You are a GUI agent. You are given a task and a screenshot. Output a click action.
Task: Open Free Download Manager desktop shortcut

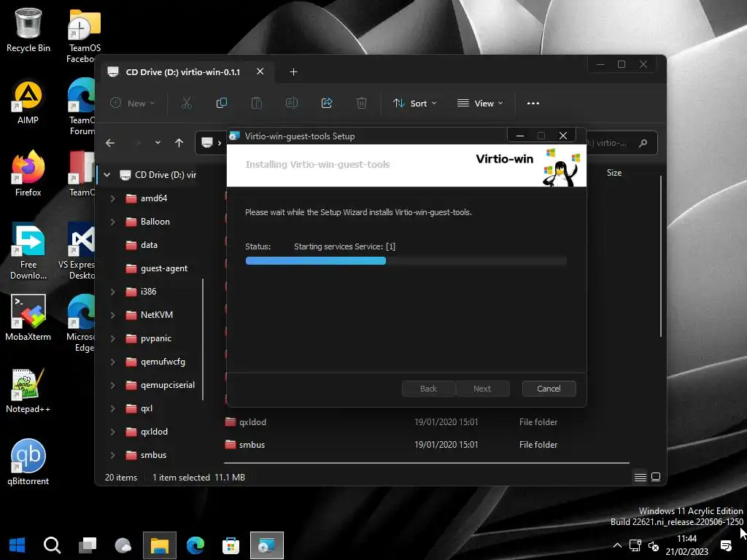click(x=28, y=251)
